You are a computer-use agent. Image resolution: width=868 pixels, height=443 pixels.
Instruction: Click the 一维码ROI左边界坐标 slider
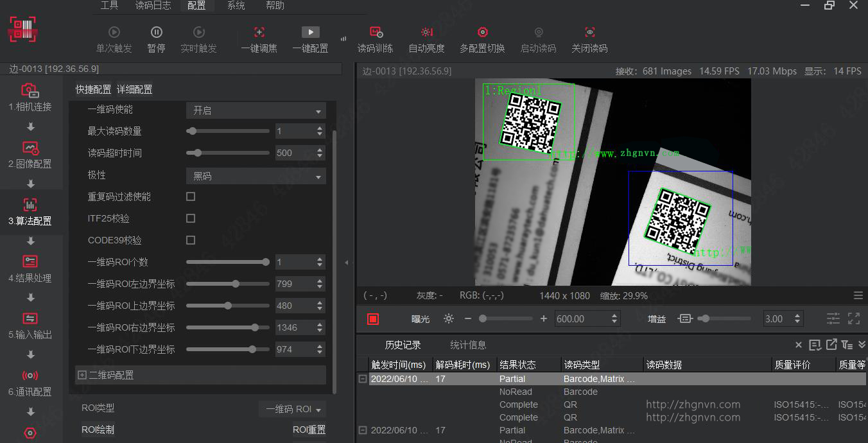coord(228,284)
